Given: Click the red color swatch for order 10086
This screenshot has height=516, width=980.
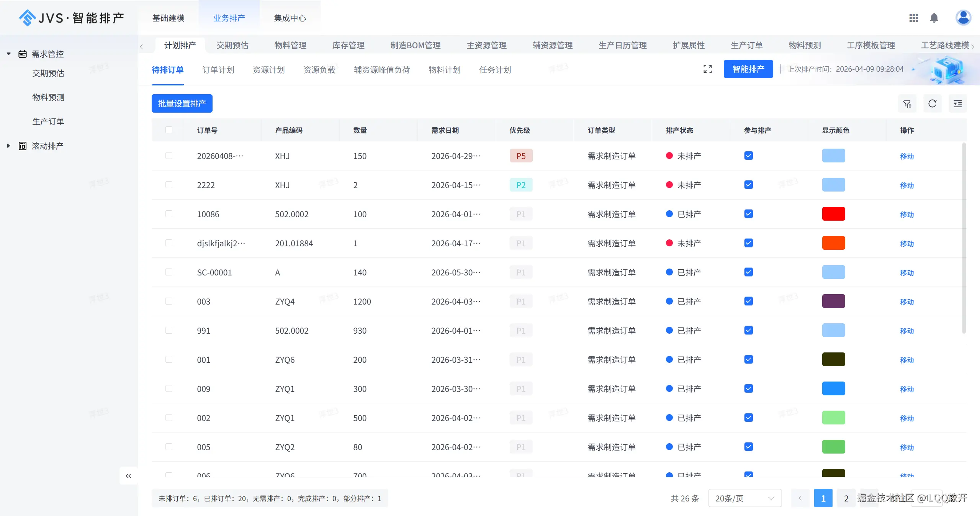Looking at the screenshot, I should 833,214.
